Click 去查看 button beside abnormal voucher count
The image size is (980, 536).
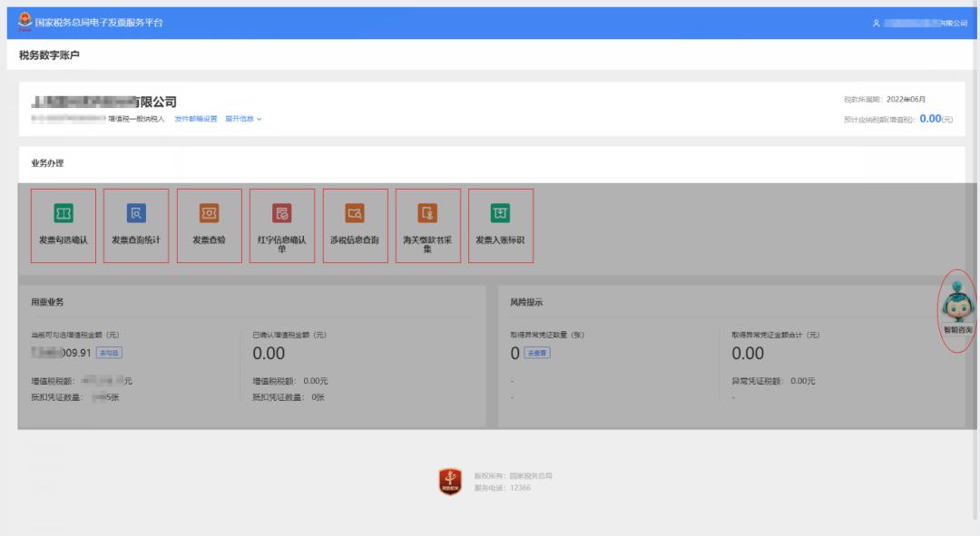(x=537, y=353)
